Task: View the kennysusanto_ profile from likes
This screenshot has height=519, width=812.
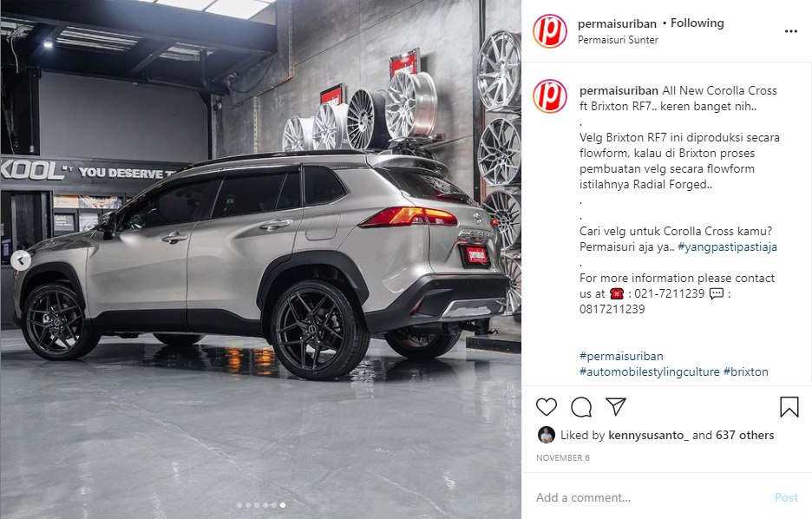Action: tap(648, 435)
